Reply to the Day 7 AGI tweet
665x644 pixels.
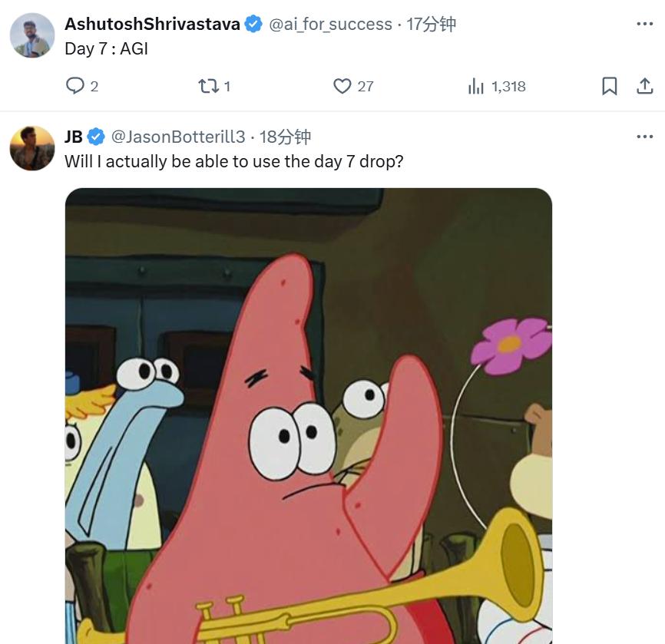pyautogui.click(x=75, y=86)
